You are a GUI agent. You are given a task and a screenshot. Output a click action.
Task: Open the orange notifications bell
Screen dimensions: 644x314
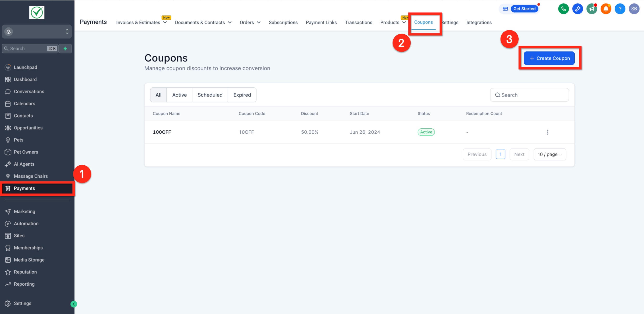[606, 9]
